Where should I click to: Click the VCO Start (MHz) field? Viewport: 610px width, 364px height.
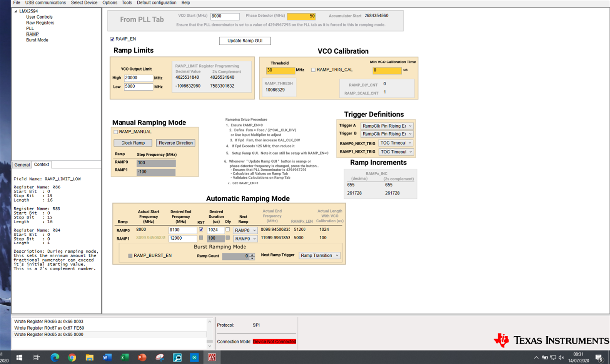point(225,16)
